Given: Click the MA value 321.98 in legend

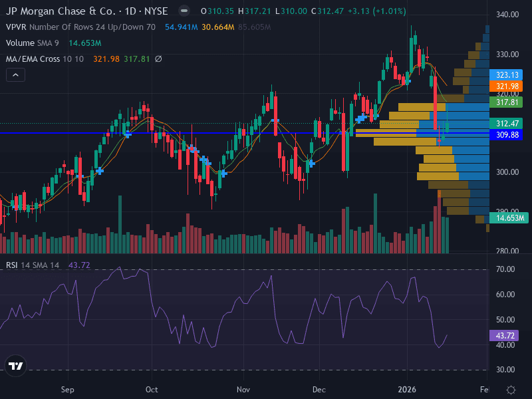Looking at the screenshot, I should click(106, 59).
